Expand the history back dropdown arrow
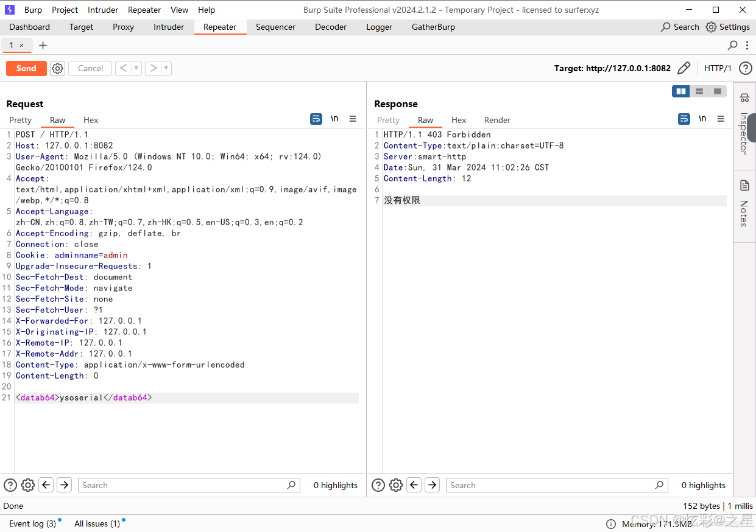756x532 pixels. [136, 69]
